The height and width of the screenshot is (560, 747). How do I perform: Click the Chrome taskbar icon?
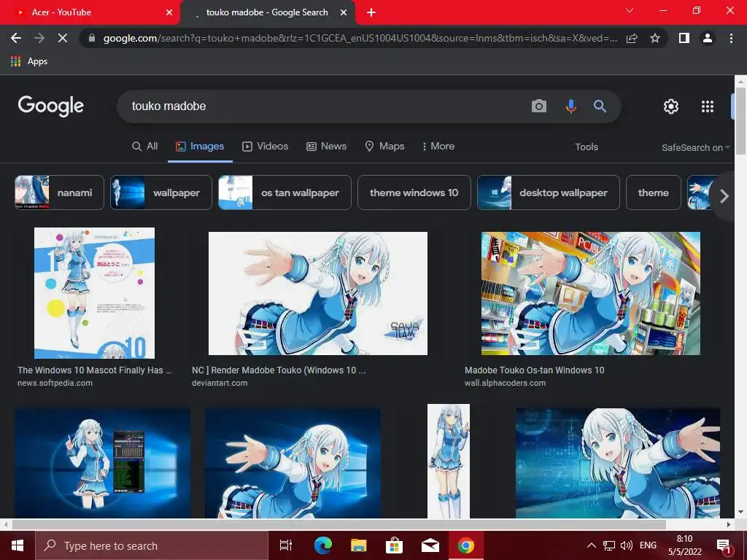[x=466, y=545]
